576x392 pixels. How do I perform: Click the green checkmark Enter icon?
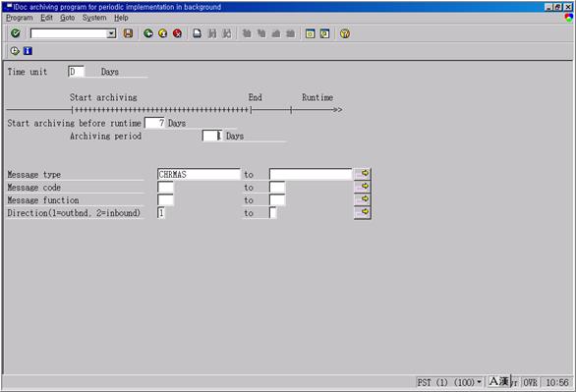coord(15,33)
